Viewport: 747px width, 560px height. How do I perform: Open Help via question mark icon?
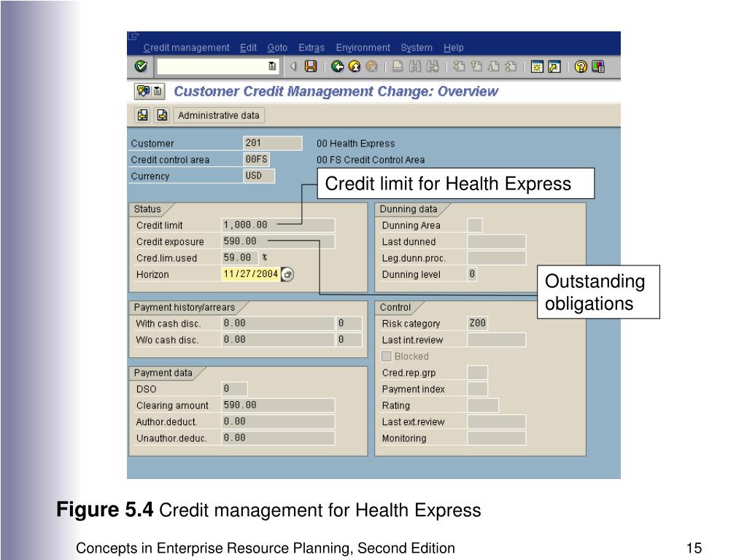tap(580, 66)
